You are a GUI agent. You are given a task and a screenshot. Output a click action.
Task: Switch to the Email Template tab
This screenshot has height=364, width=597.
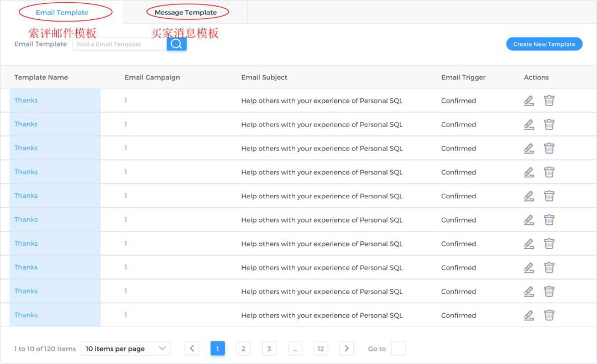point(62,12)
